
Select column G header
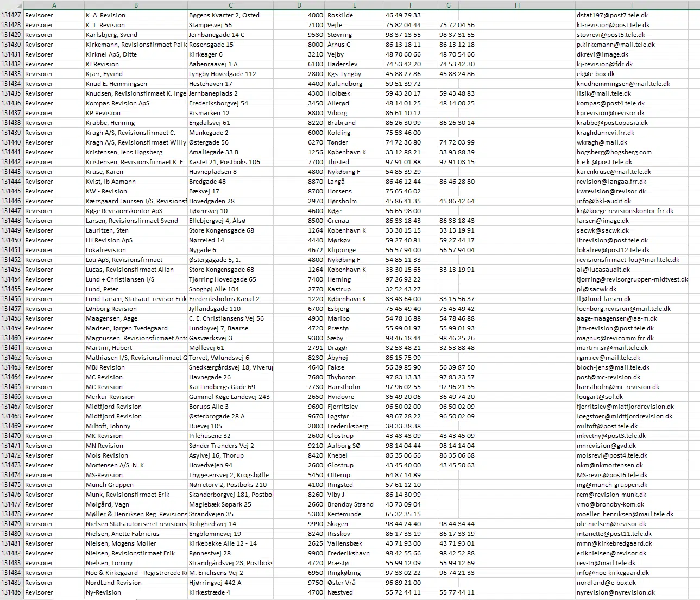pyautogui.click(x=449, y=5)
